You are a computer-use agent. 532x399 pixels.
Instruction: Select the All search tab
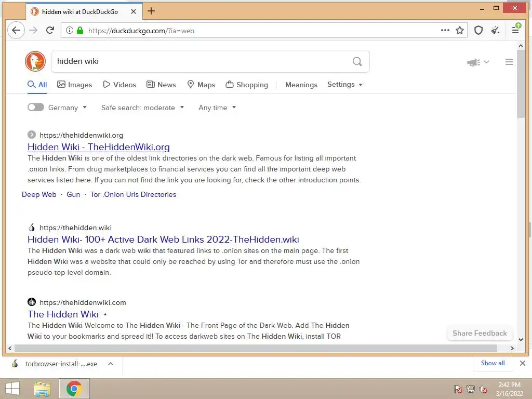tap(37, 85)
